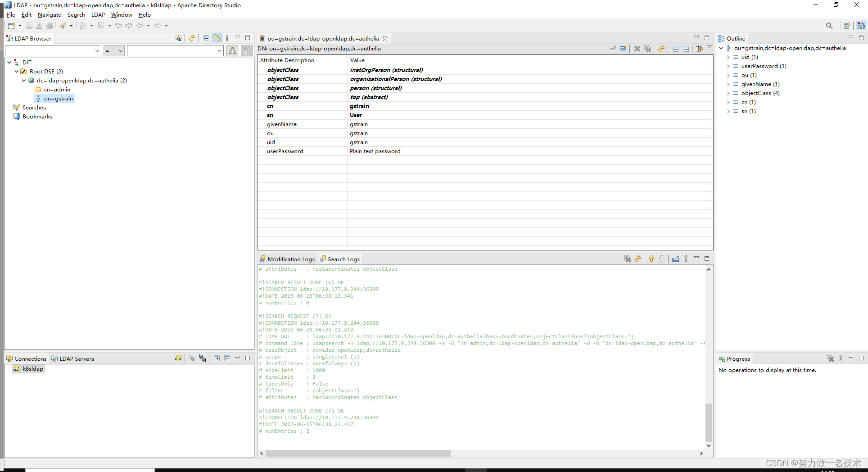
Task: Select the Bookmarks tree item
Action: (37, 116)
